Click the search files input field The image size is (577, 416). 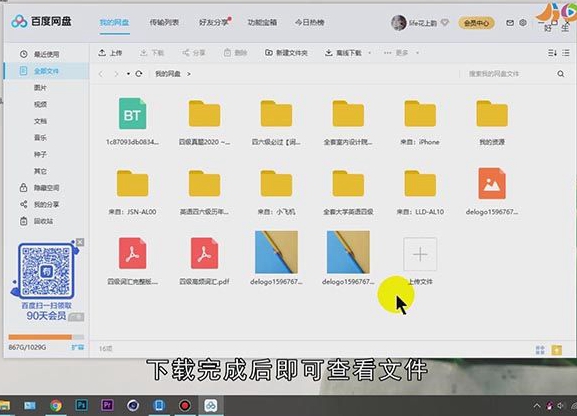508,74
